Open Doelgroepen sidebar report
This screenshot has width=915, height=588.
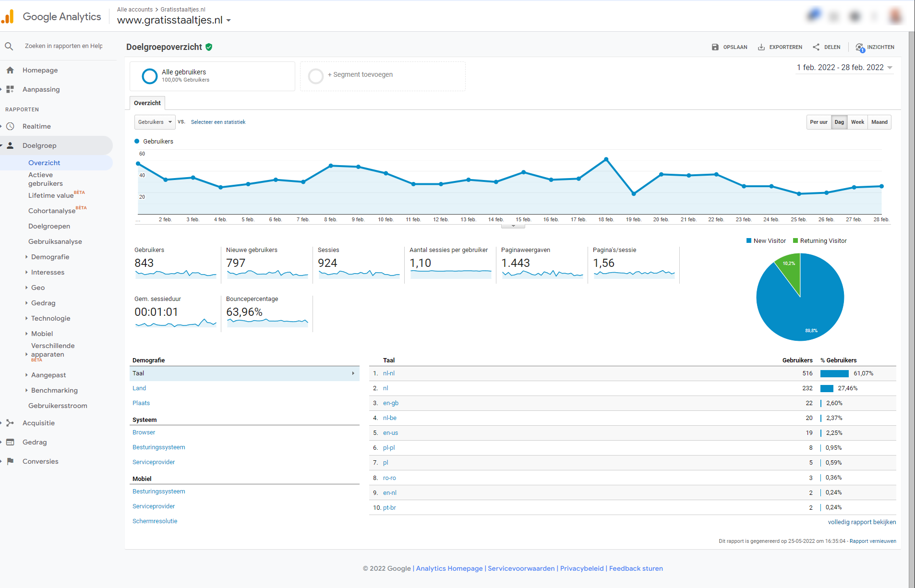49,226
